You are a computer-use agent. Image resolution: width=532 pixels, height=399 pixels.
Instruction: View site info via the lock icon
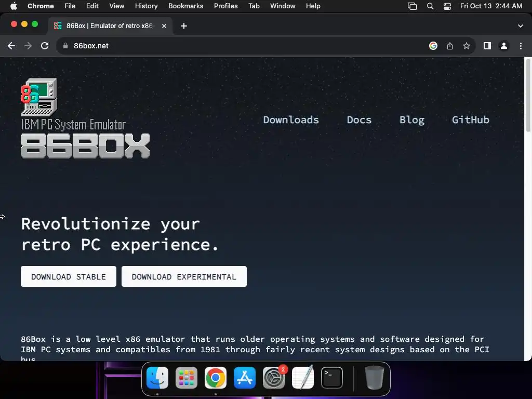click(x=65, y=46)
